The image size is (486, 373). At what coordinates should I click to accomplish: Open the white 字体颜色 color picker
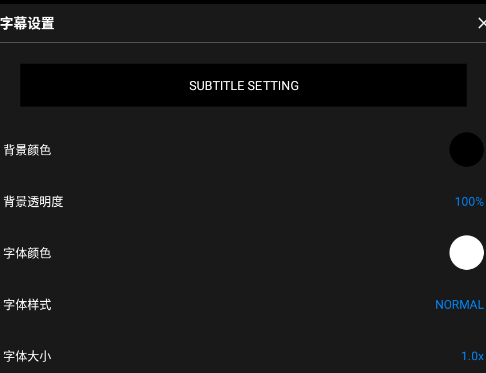[466, 253]
